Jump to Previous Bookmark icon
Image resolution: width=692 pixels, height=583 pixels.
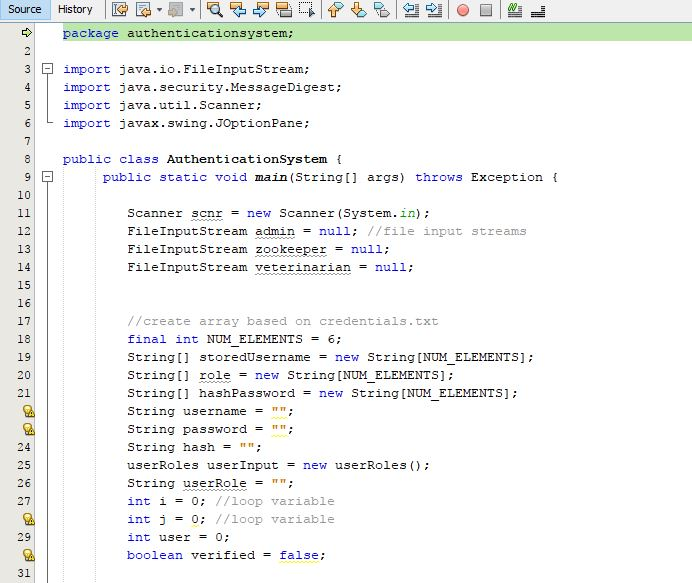point(336,9)
